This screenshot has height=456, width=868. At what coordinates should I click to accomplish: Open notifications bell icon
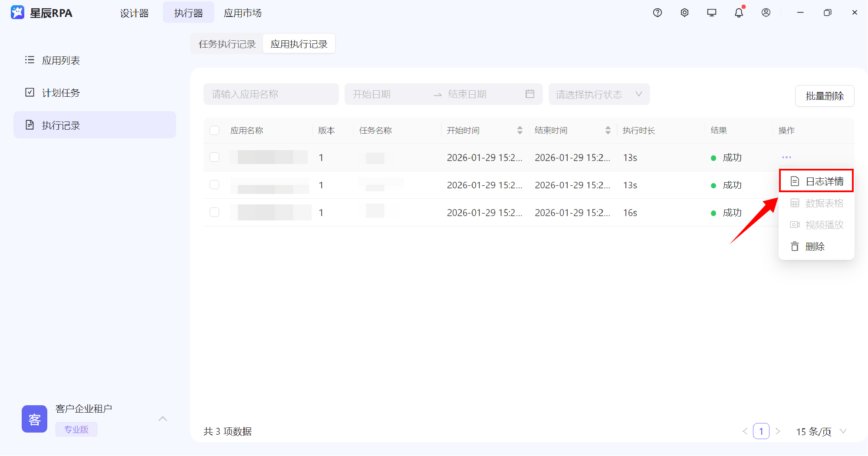[739, 13]
